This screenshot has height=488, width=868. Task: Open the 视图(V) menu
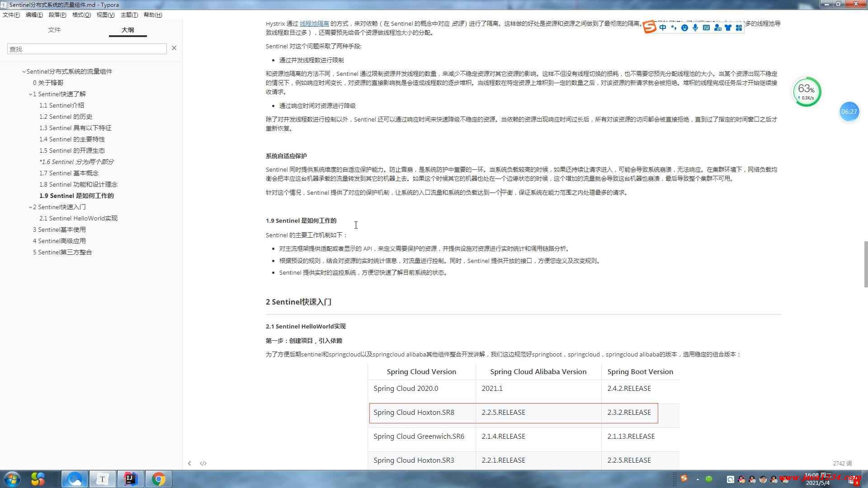(105, 14)
